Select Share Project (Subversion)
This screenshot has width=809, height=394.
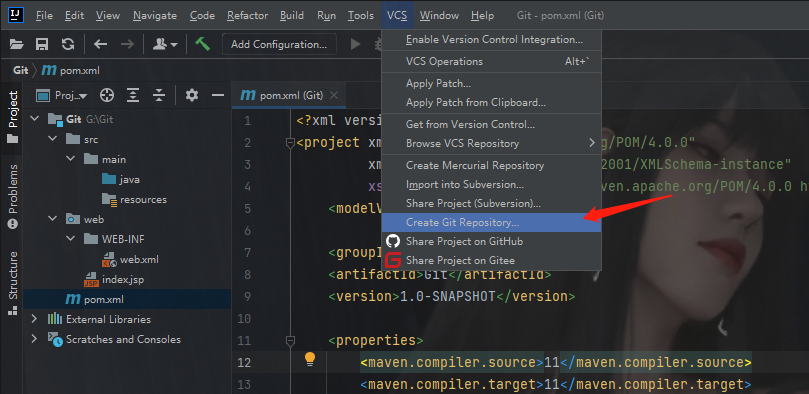coord(491,203)
